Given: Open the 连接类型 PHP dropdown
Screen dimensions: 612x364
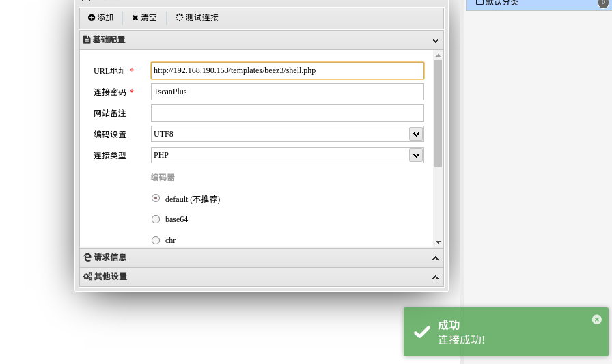Looking at the screenshot, I should coord(415,155).
